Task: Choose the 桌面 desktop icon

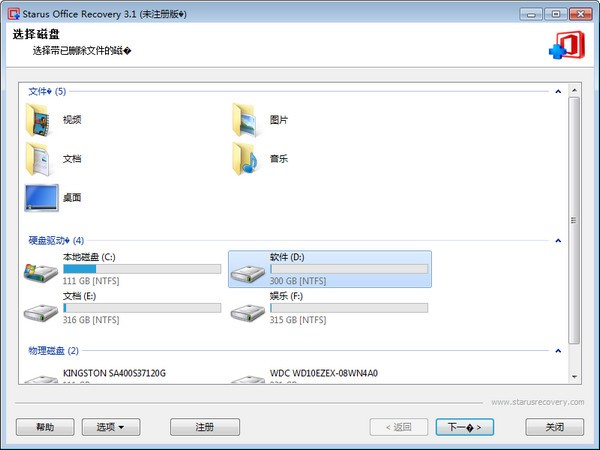Action: 41,197
